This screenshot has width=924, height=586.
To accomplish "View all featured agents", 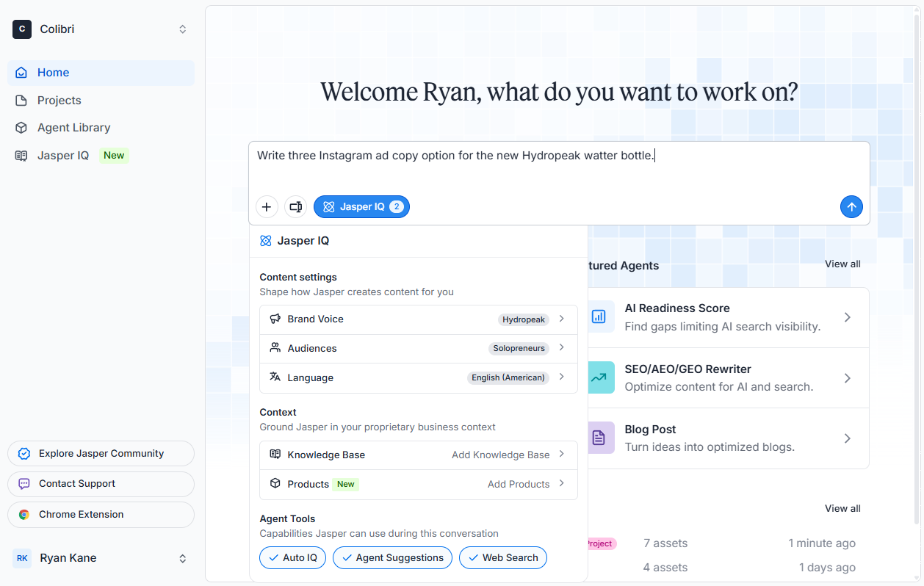I will pos(842,264).
